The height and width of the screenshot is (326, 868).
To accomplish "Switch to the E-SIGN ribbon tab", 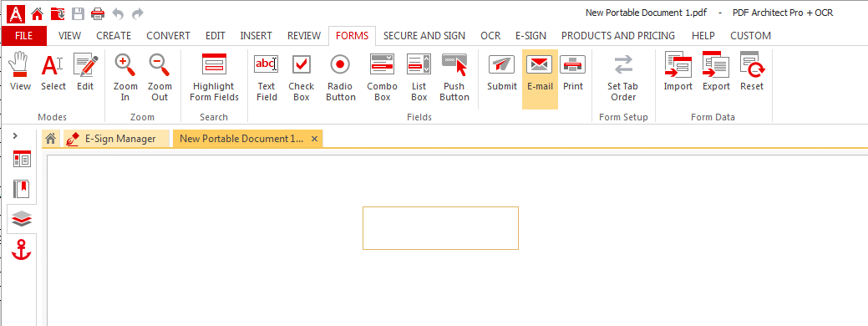I will click(530, 36).
